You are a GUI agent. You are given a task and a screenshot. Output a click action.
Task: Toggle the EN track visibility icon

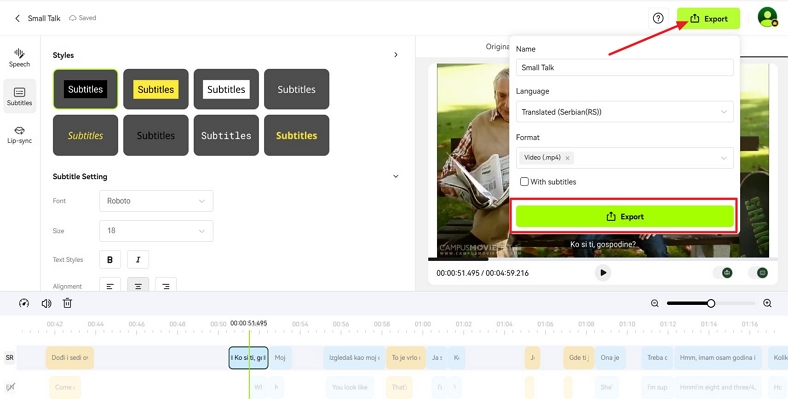click(x=10, y=387)
